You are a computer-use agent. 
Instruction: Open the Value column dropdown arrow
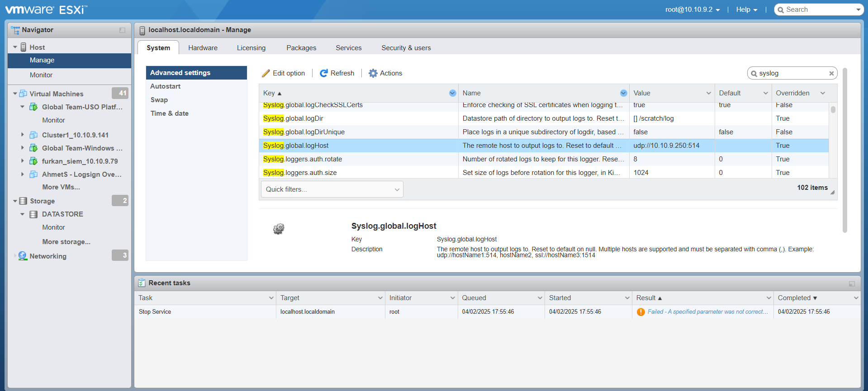tap(709, 93)
